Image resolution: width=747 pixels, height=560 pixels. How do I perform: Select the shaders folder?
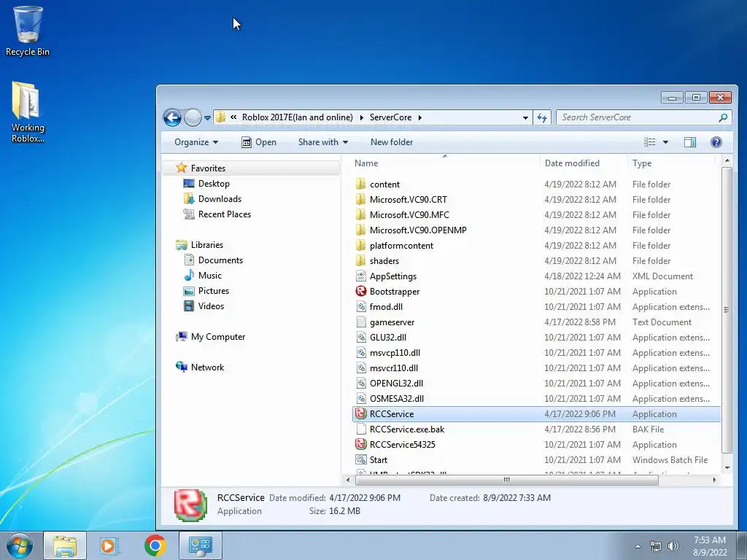384,261
